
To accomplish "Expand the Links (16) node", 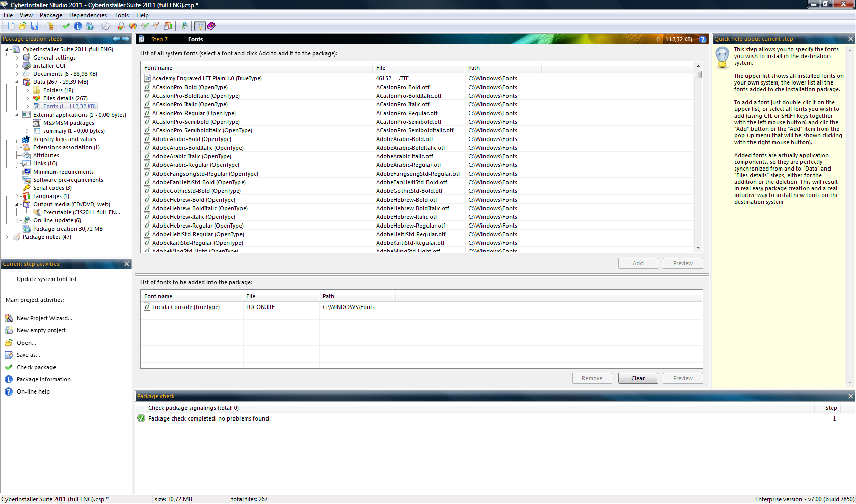I will point(17,163).
